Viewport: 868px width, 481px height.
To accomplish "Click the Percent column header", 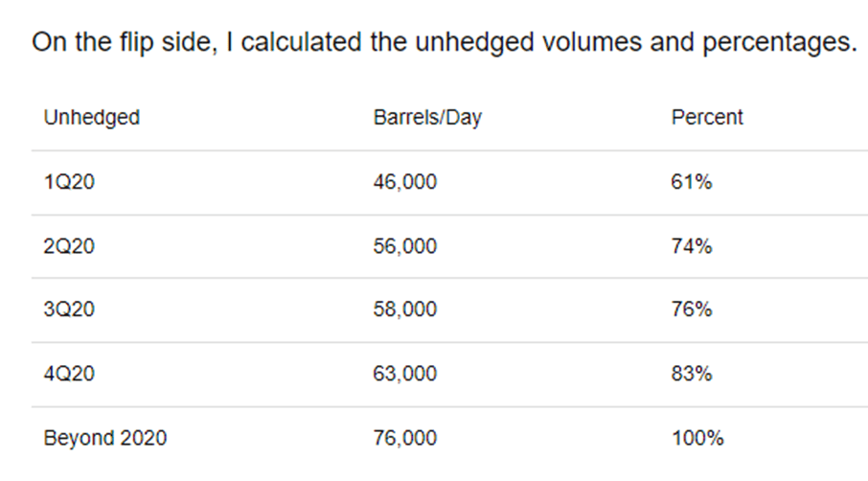I will pyautogui.click(x=707, y=118).
